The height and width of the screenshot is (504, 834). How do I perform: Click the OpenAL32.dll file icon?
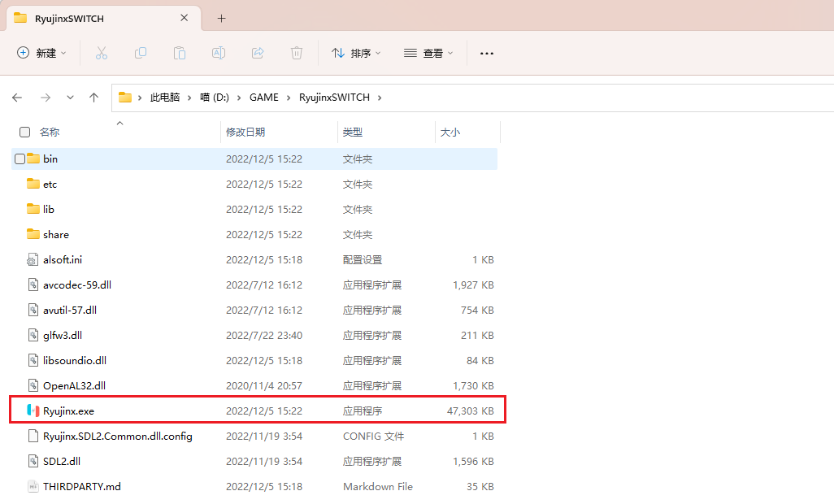pyautogui.click(x=33, y=385)
